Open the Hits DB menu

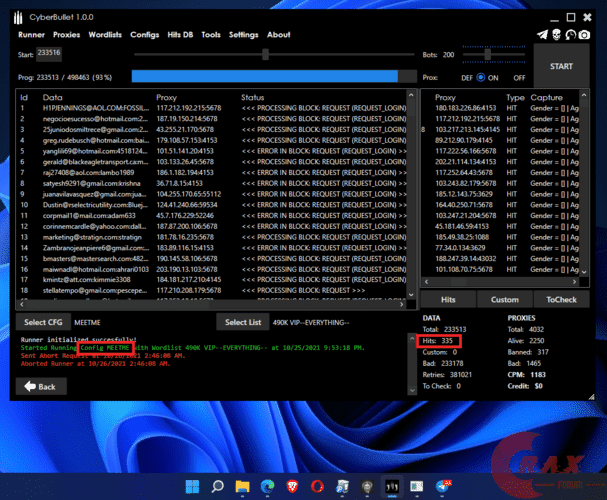click(180, 35)
